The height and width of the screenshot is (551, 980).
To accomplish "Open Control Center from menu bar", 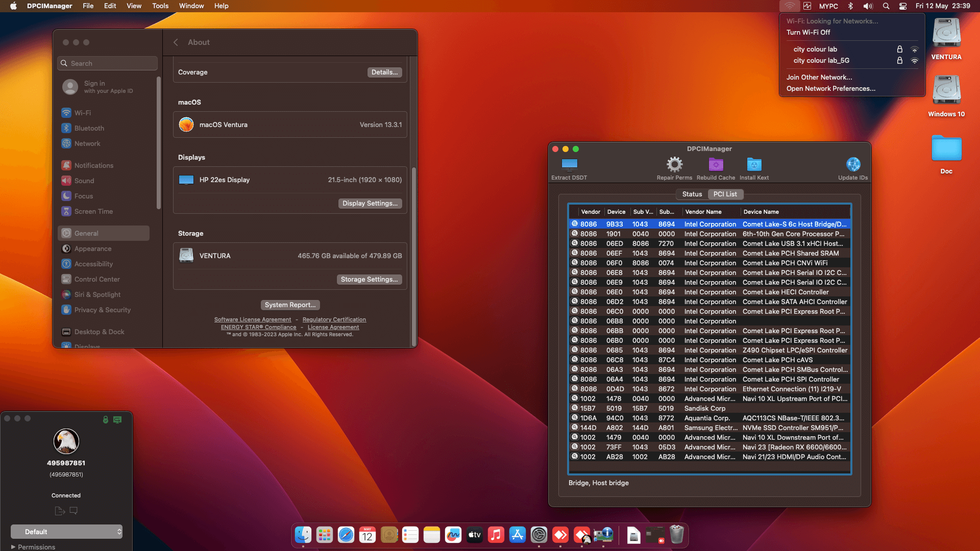I will click(x=903, y=6).
